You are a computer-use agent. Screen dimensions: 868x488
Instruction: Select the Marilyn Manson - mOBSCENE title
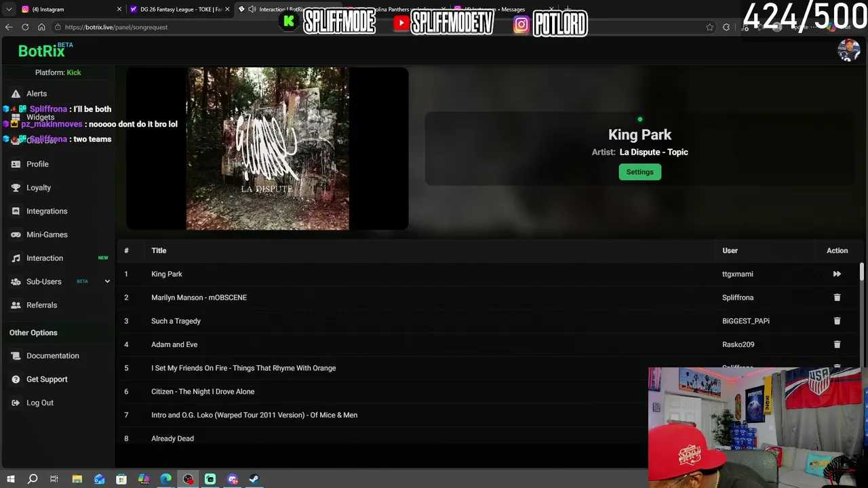[199, 298]
